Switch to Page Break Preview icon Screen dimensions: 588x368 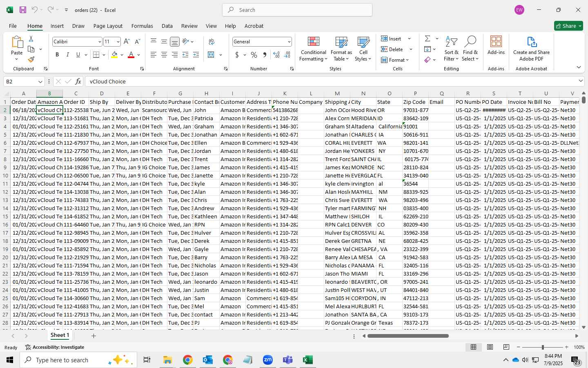click(x=506, y=347)
